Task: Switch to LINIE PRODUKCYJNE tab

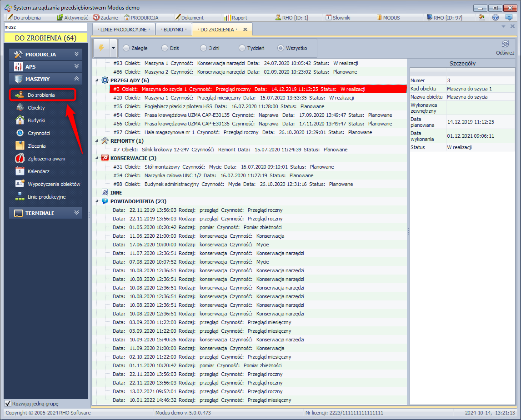Action: click(x=123, y=29)
